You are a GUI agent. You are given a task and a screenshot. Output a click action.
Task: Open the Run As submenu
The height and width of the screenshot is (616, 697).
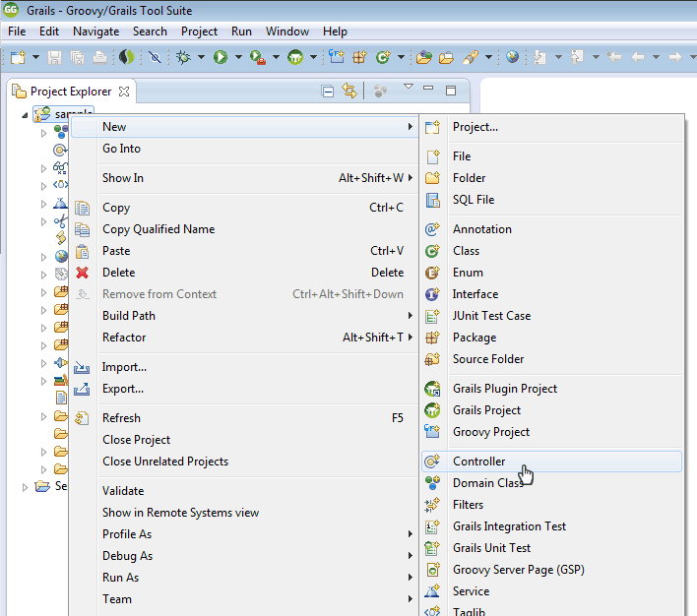click(244, 578)
